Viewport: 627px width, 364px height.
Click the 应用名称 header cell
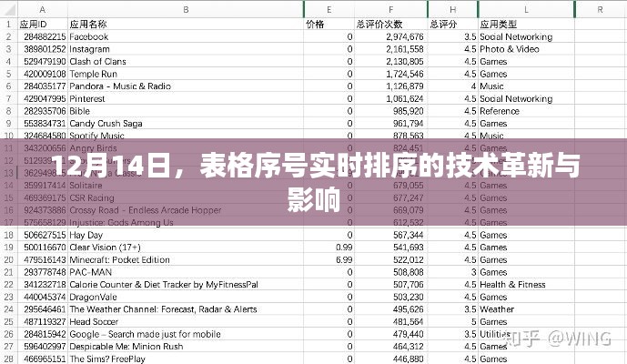[186, 24]
